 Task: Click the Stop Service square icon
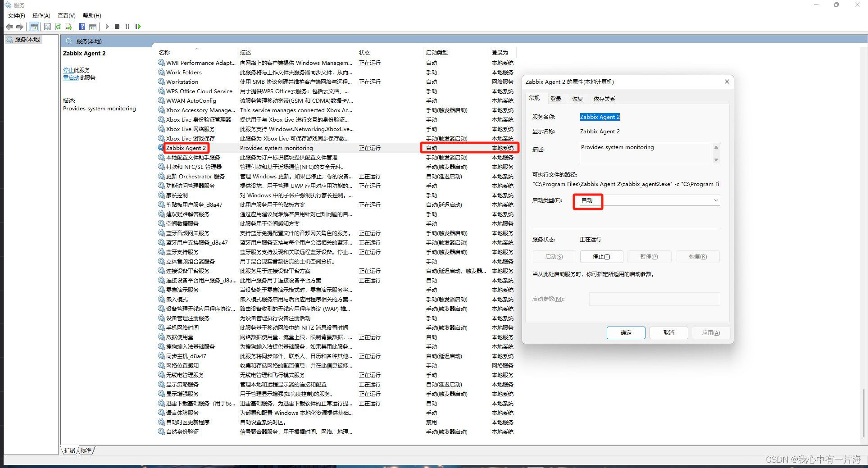(117, 27)
